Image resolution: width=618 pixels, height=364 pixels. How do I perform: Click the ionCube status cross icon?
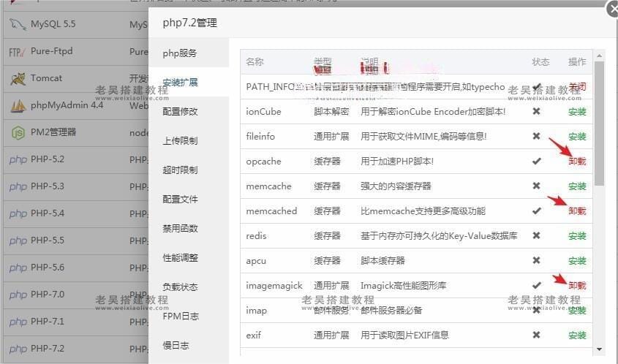point(536,112)
